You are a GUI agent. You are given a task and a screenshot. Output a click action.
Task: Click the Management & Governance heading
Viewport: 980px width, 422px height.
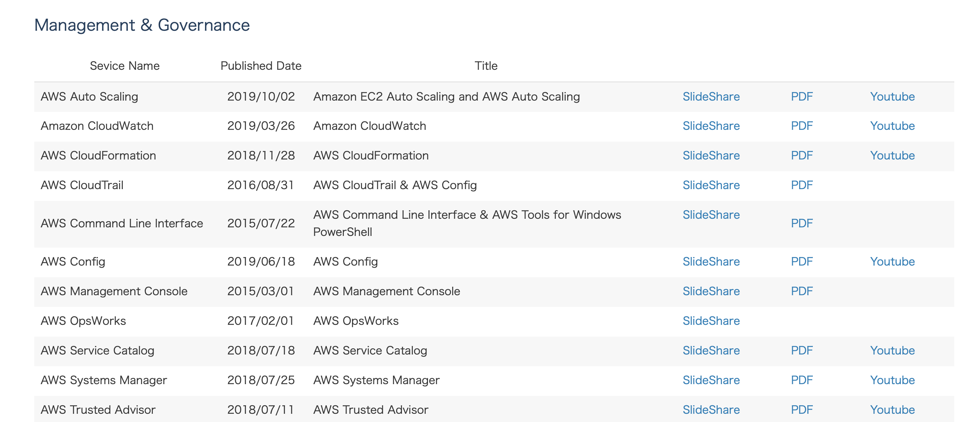pyautogui.click(x=142, y=25)
